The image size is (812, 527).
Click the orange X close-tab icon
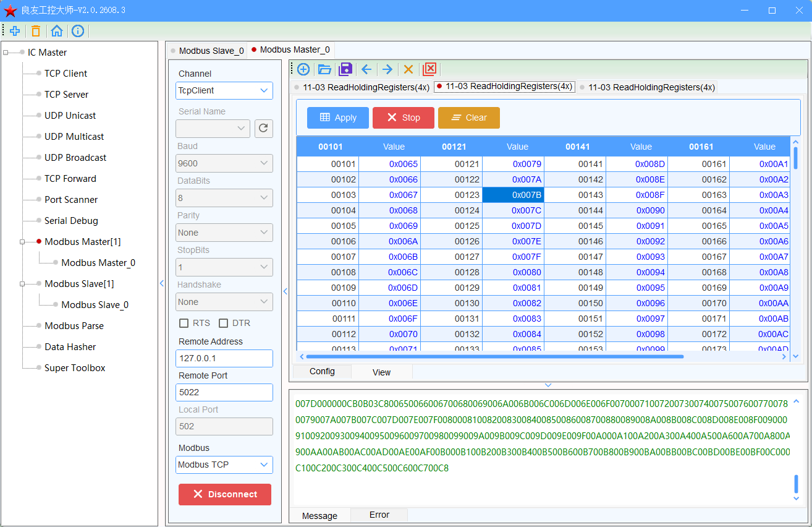(x=408, y=69)
